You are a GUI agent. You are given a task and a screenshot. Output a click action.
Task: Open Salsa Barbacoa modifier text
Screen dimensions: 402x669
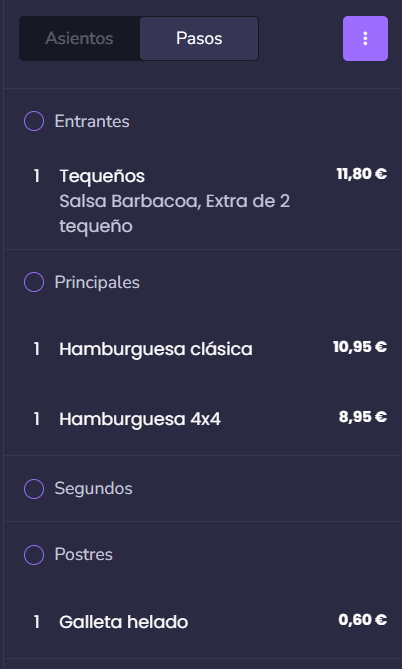click(x=128, y=201)
